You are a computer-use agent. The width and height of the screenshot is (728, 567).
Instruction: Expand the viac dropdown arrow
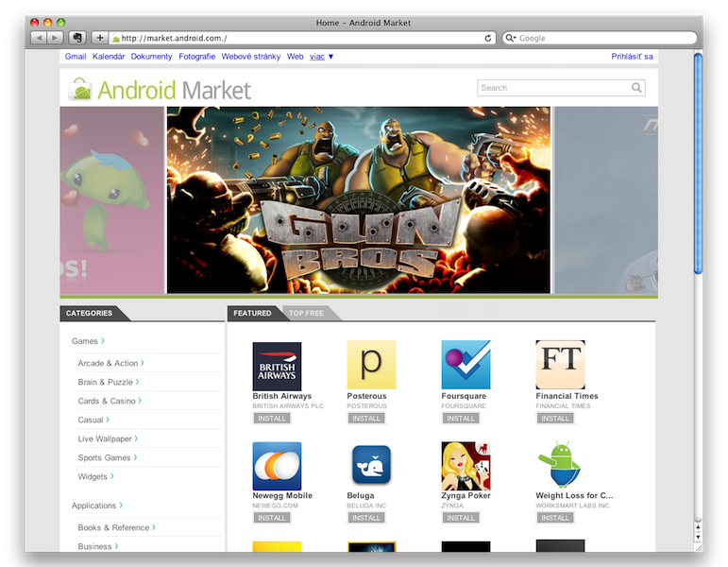331,57
